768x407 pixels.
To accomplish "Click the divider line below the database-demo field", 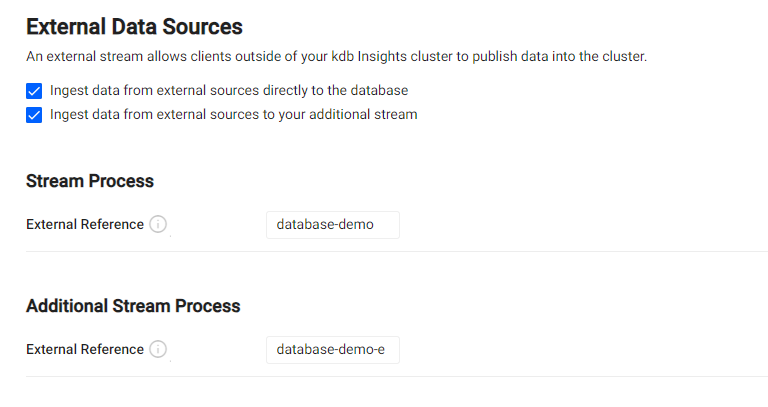I will [x=397, y=252].
